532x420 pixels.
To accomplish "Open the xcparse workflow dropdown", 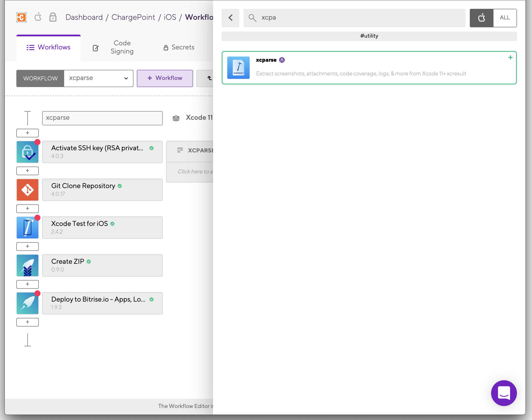I will coord(99,78).
